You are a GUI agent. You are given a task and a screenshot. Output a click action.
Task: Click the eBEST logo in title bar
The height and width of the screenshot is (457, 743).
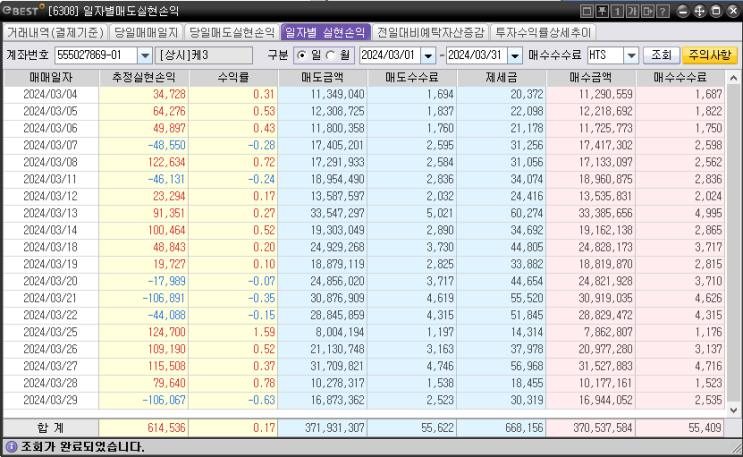[23, 10]
